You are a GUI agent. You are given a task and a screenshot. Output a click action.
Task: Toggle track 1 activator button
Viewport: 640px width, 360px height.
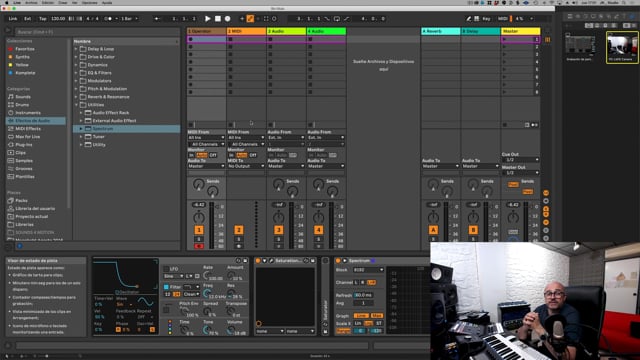pos(199,230)
